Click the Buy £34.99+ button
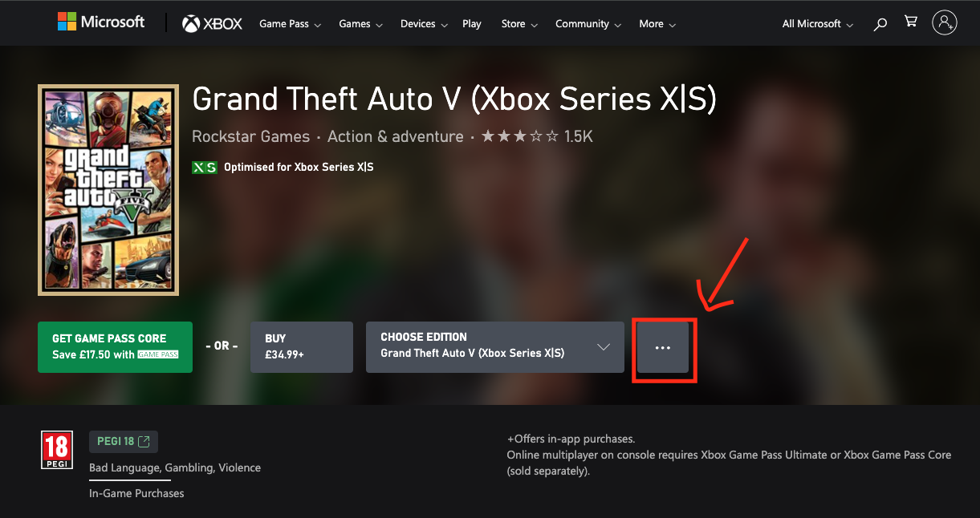 301,347
